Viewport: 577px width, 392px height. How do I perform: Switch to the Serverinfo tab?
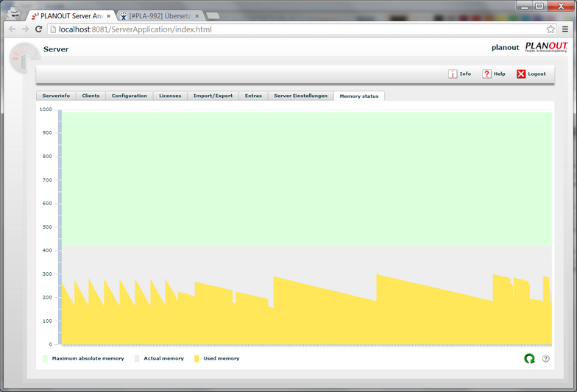click(56, 96)
